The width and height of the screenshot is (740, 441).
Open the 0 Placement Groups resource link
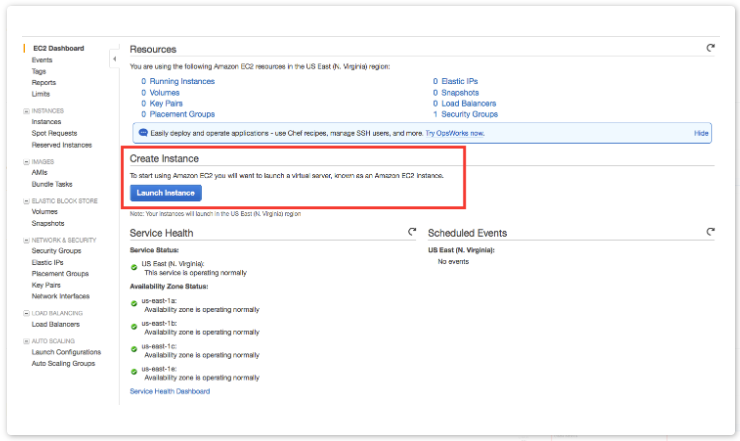[x=178, y=114]
